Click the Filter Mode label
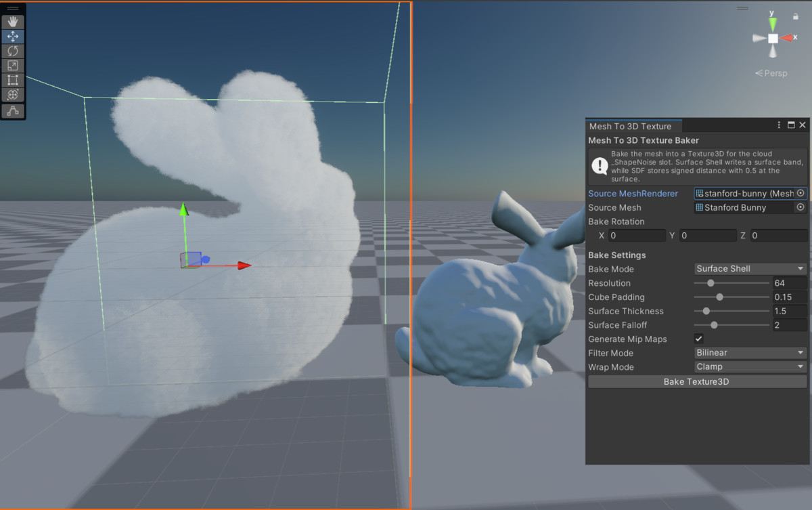 coord(610,353)
